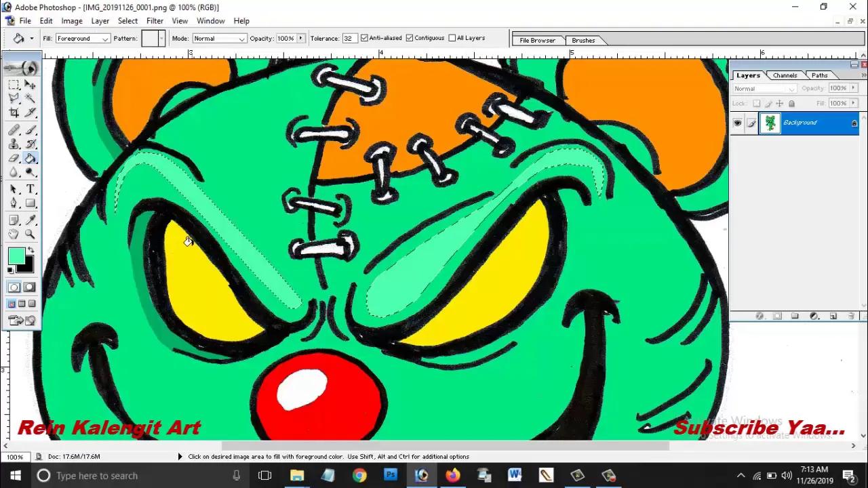Screen dimensions: 868x488
Task: Open the Mode dropdown showing Normal
Action: click(218, 39)
